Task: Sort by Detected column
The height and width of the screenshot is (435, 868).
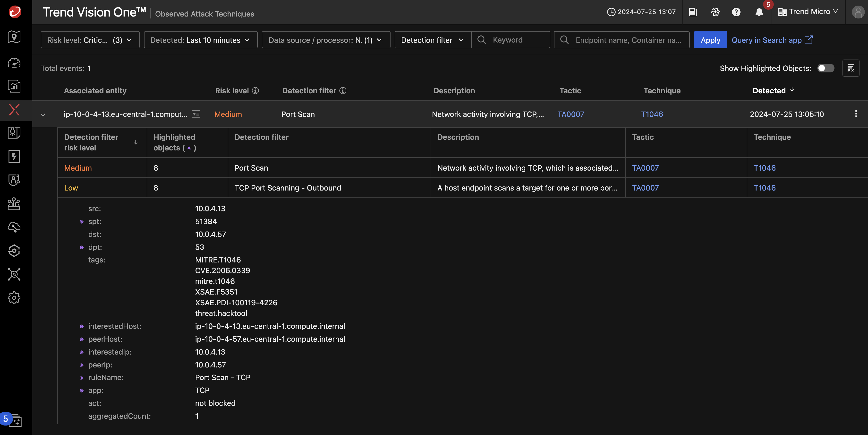Action: (773, 90)
